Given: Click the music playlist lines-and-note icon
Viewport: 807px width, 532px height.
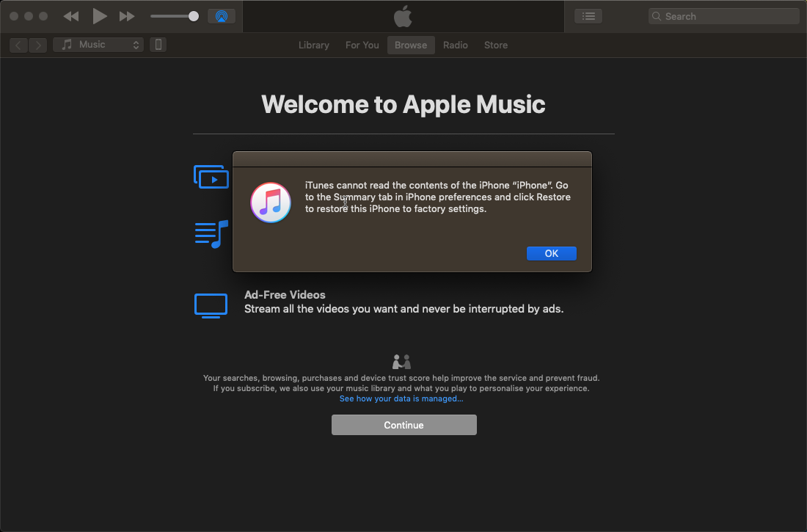Looking at the screenshot, I should coord(211,234).
